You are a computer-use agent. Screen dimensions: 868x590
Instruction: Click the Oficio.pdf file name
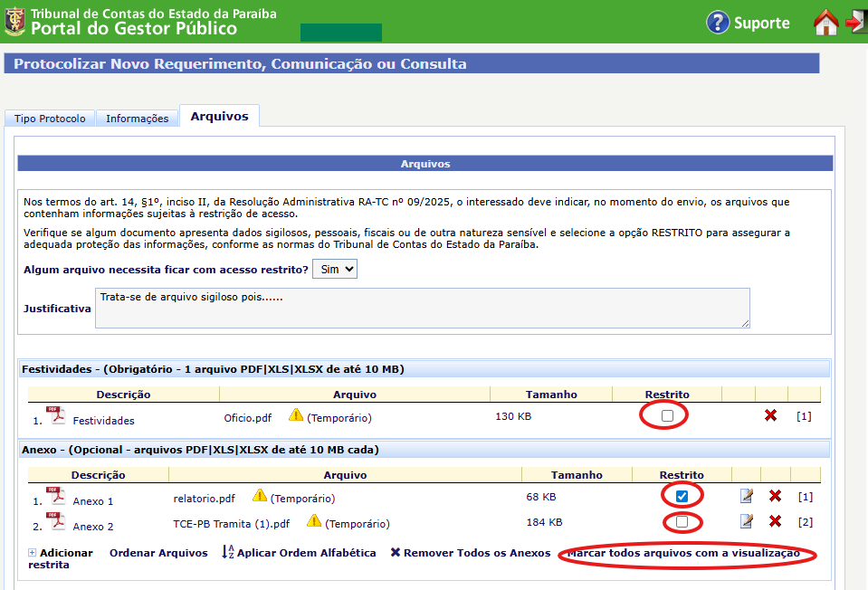(247, 418)
